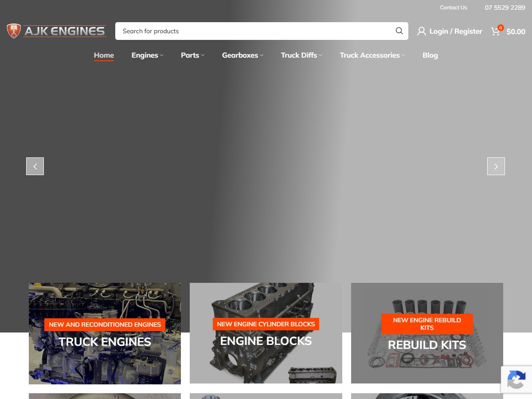532x399 pixels.
Task: Click the user account icon
Action: pos(421,31)
